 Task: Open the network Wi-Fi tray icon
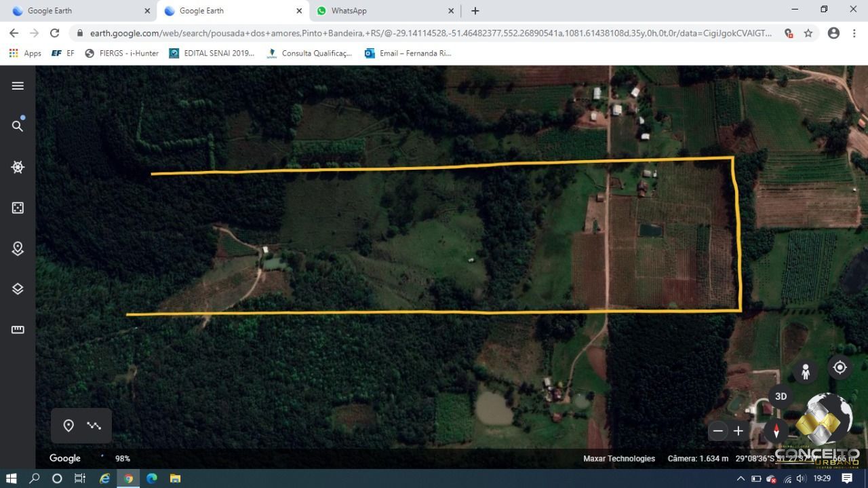pos(787,478)
